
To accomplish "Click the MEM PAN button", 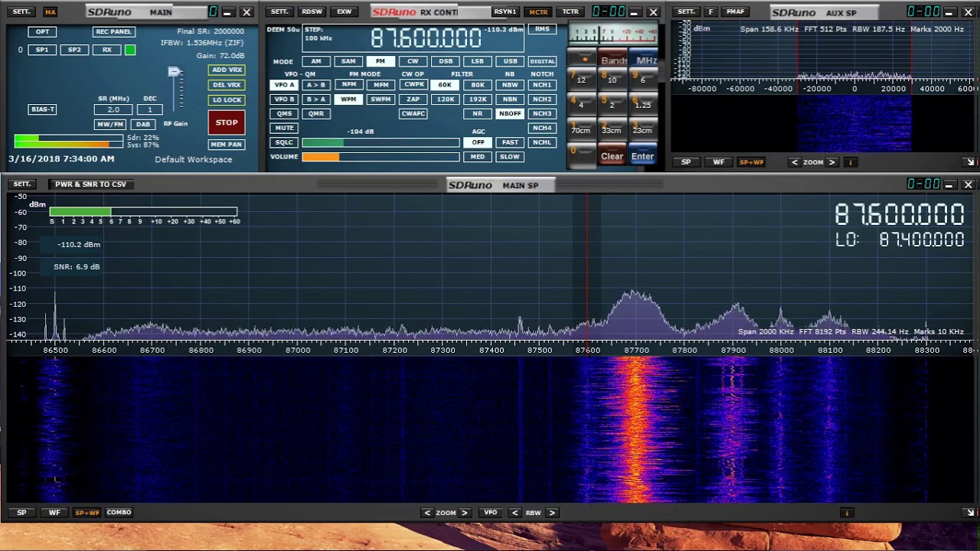I will pos(227,144).
